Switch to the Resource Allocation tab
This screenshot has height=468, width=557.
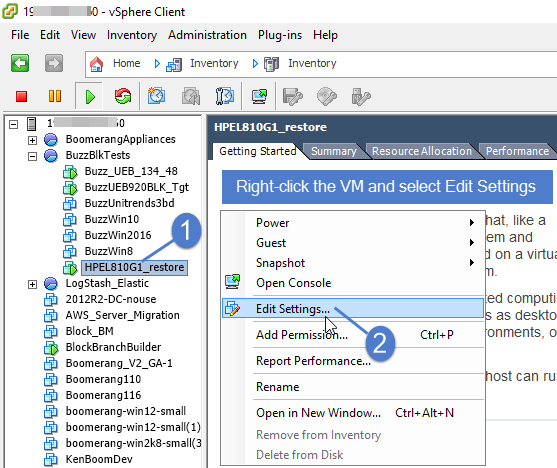(x=422, y=151)
